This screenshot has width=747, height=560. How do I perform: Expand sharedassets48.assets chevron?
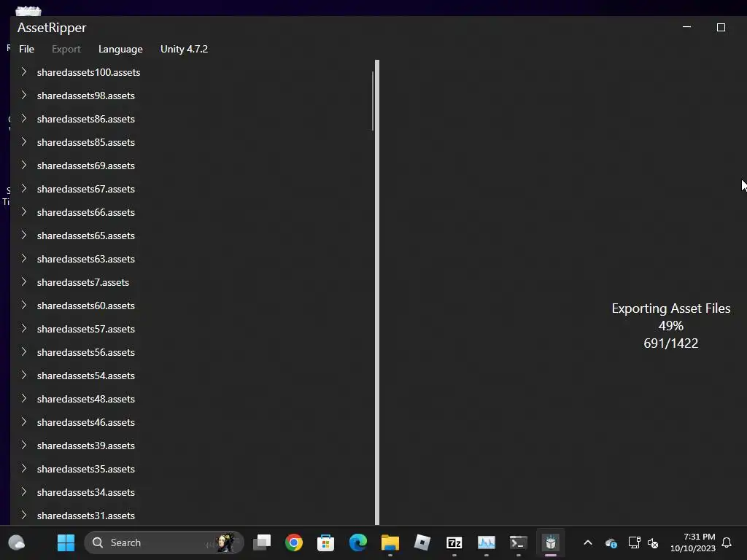pos(24,399)
